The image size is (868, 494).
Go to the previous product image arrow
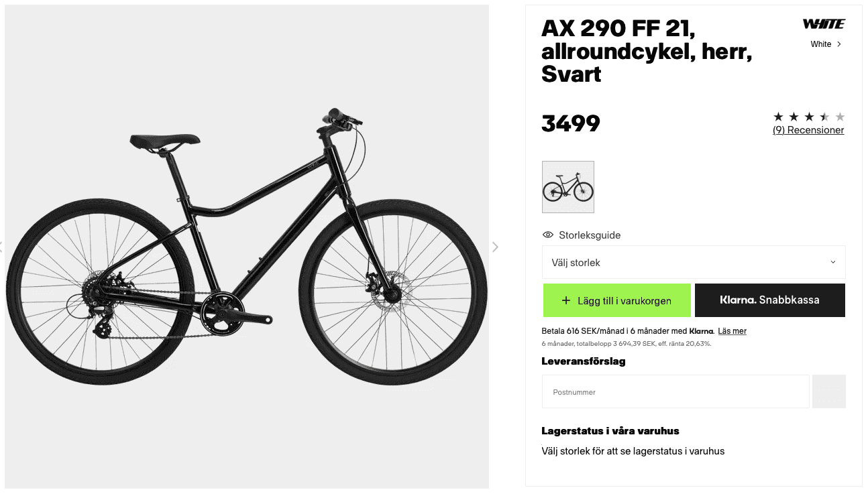tap(2, 247)
